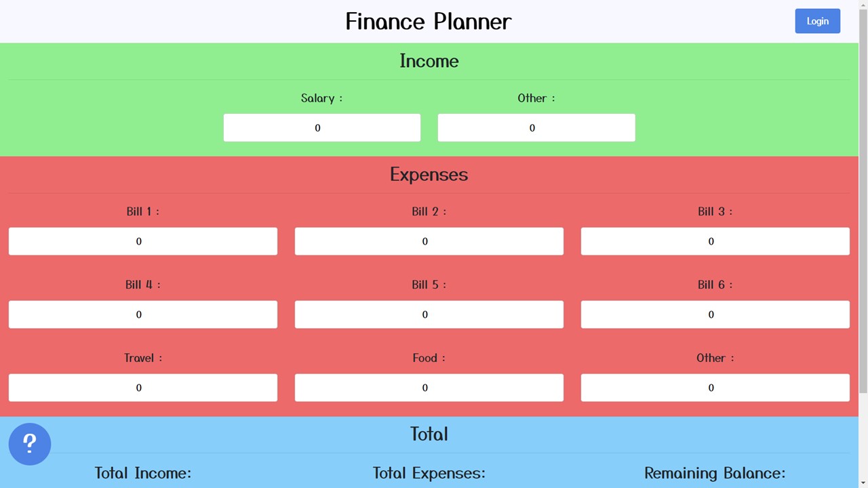Click the Remaining Balance label
868x488 pixels.
coord(715,473)
